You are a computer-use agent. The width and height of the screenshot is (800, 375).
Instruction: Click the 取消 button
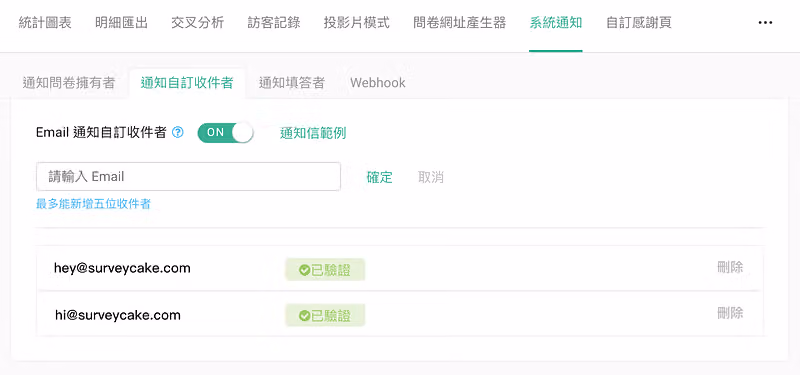[x=431, y=177]
